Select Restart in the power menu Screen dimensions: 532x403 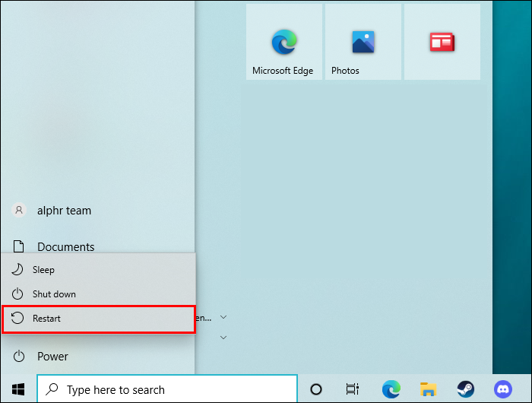[x=99, y=319]
